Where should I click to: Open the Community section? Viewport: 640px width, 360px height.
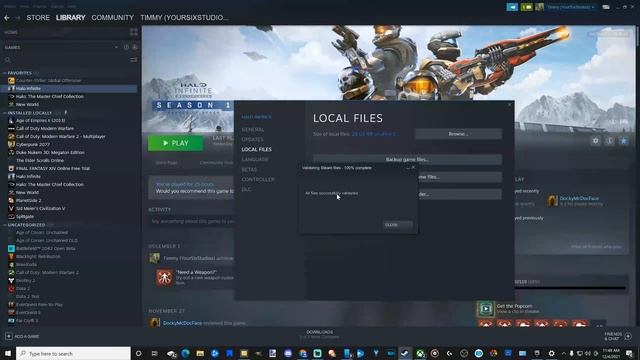point(112,18)
